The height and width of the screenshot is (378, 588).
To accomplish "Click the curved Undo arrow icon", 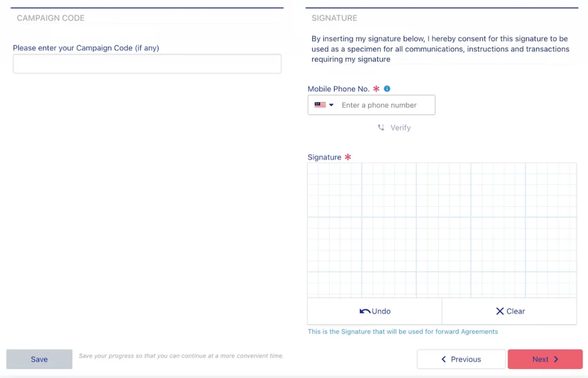I will pos(365,311).
